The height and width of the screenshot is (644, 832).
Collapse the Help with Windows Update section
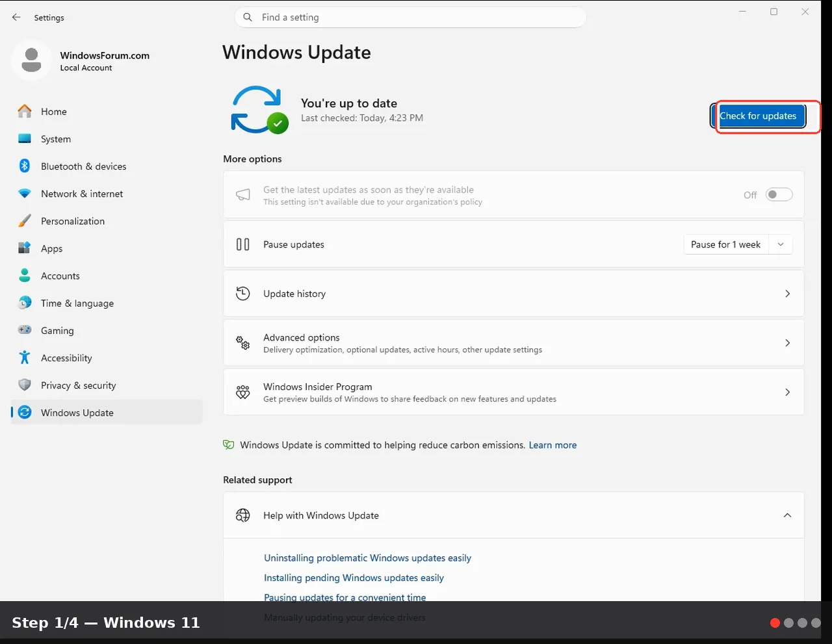tap(787, 515)
